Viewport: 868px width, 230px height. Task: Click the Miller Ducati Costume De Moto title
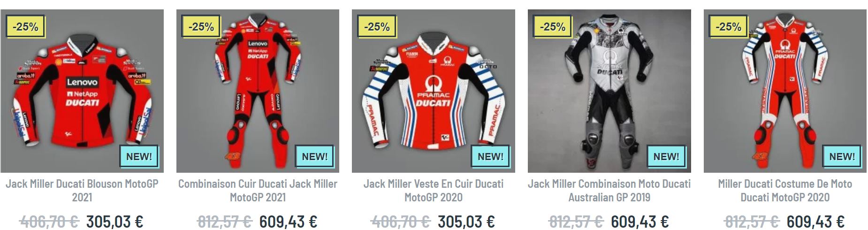click(x=785, y=191)
